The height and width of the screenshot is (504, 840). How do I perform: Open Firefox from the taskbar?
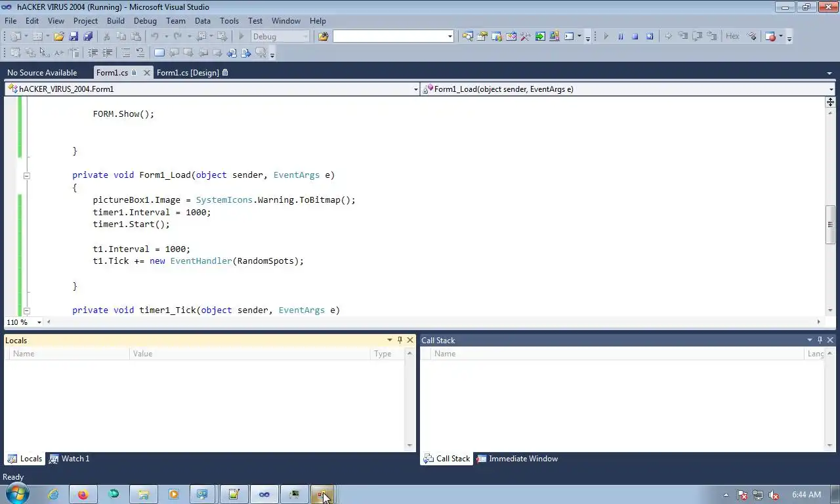(x=83, y=495)
